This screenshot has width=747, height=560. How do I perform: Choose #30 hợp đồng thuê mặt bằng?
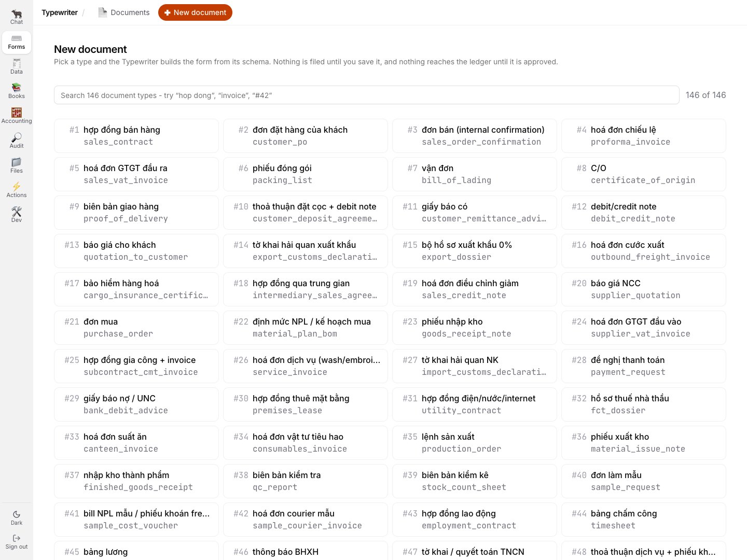tap(306, 404)
